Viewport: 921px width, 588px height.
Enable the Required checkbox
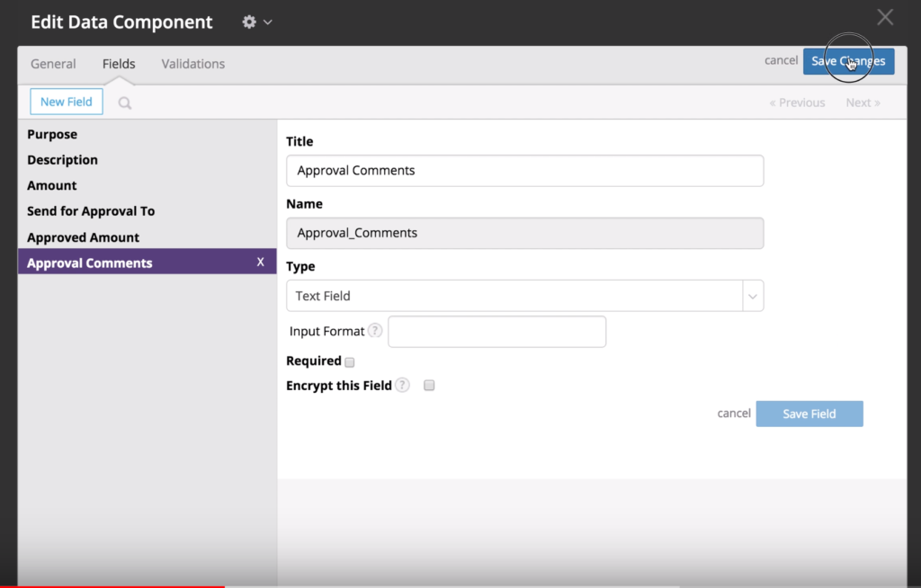[x=349, y=361]
